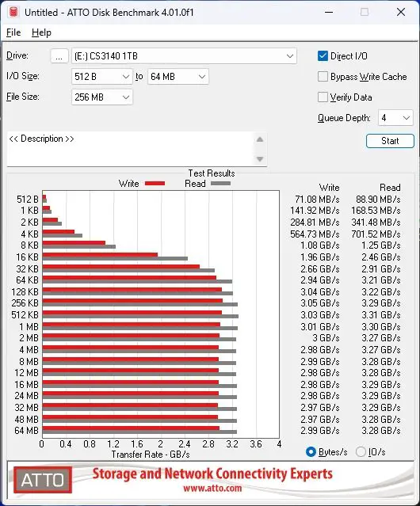Image resolution: width=420 pixels, height=506 pixels.
Task: Open the maximum I/O Size 64 MB dropdown
Action: click(x=178, y=77)
